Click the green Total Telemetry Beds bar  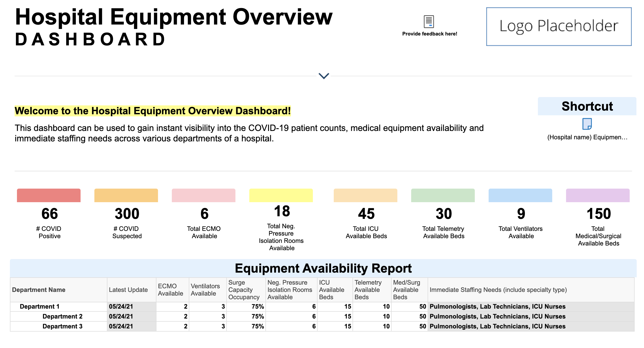[x=443, y=195]
